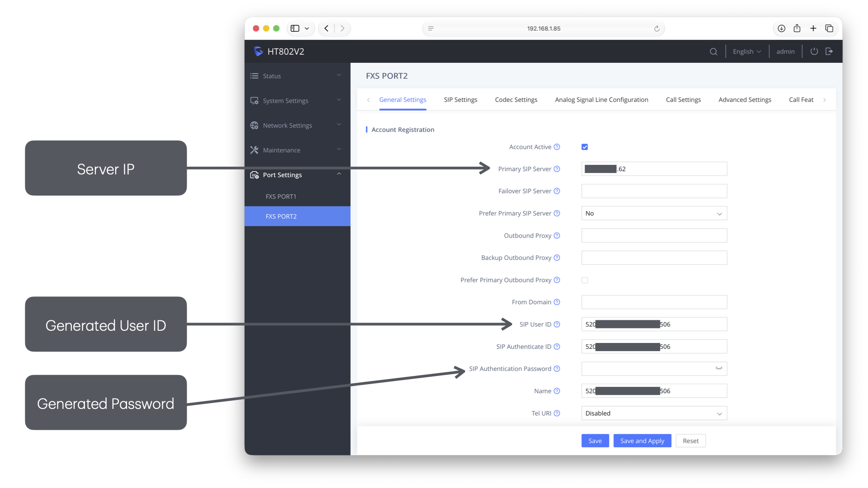Switch to SIP Settings tab
This screenshot has height=488, width=868.
pos(460,100)
